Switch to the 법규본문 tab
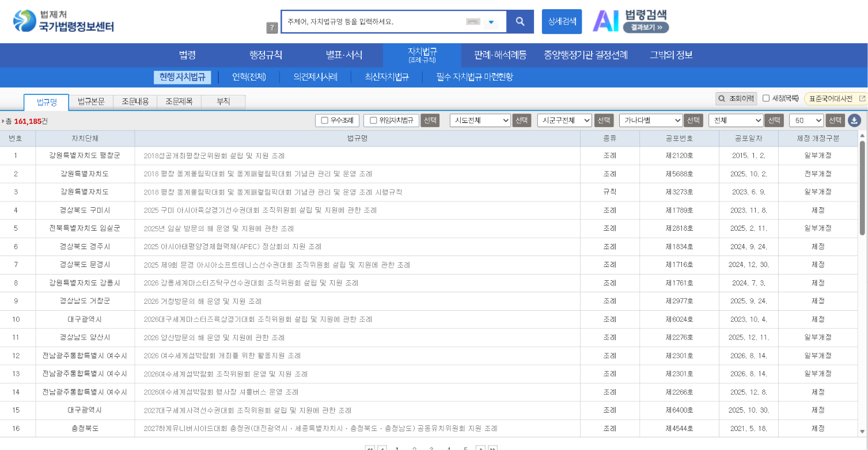868x450 pixels. pyautogui.click(x=91, y=102)
